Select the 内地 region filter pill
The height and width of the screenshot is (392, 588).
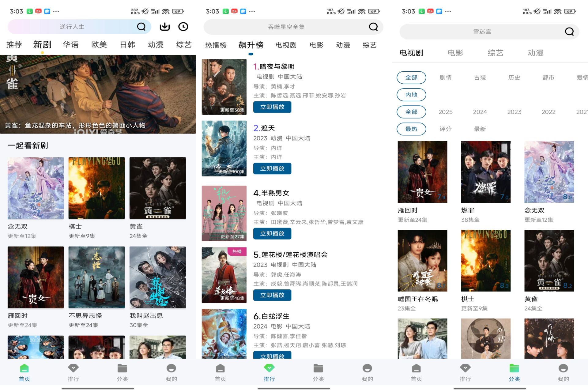[x=411, y=95]
